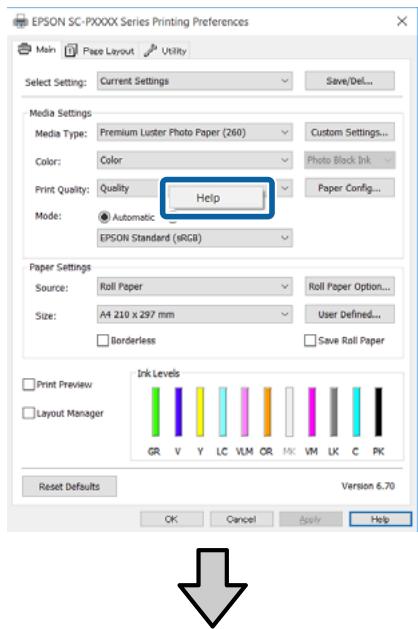
Task: Toggle the Layout Manager checkbox
Action: 28,413
